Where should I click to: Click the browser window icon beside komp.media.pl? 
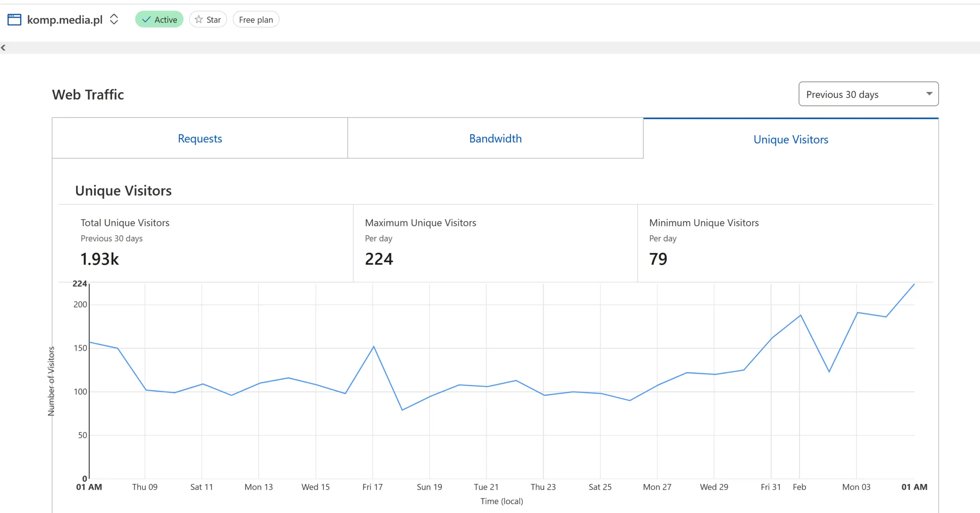14,20
